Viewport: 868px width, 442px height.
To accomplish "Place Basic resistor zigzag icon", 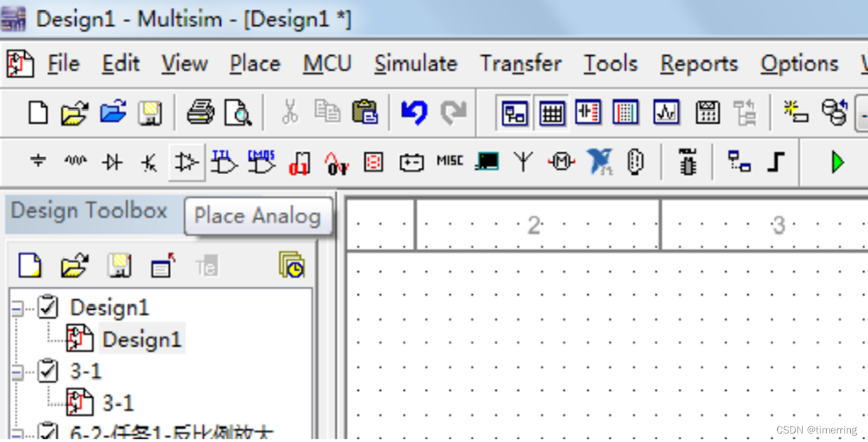I will click(75, 162).
